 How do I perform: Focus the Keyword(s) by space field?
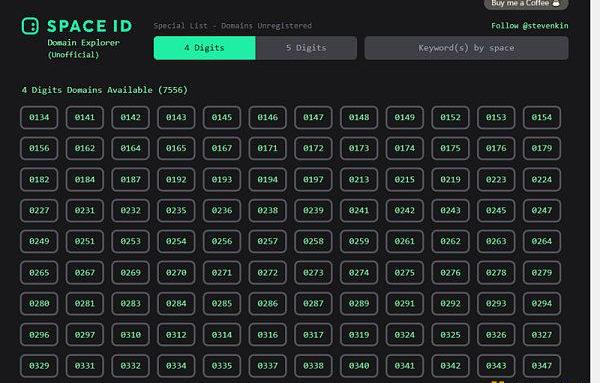point(466,48)
